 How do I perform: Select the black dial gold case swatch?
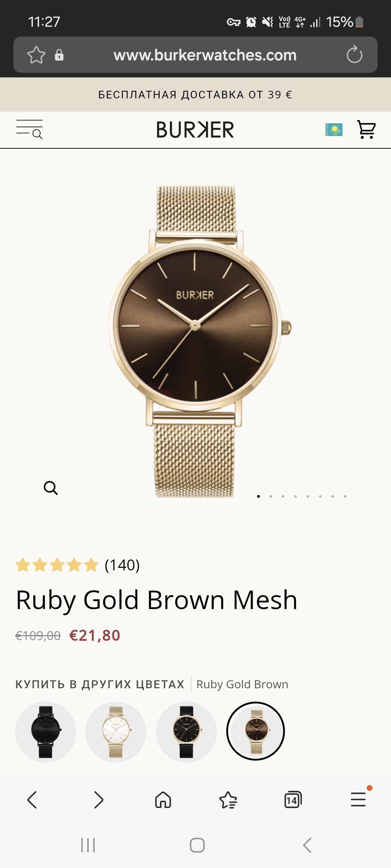point(186,732)
